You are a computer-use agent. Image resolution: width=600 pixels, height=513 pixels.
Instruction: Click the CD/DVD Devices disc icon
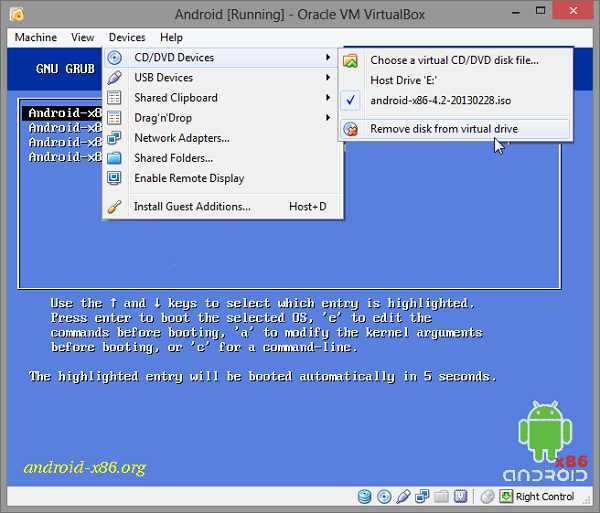pyautogui.click(x=114, y=58)
